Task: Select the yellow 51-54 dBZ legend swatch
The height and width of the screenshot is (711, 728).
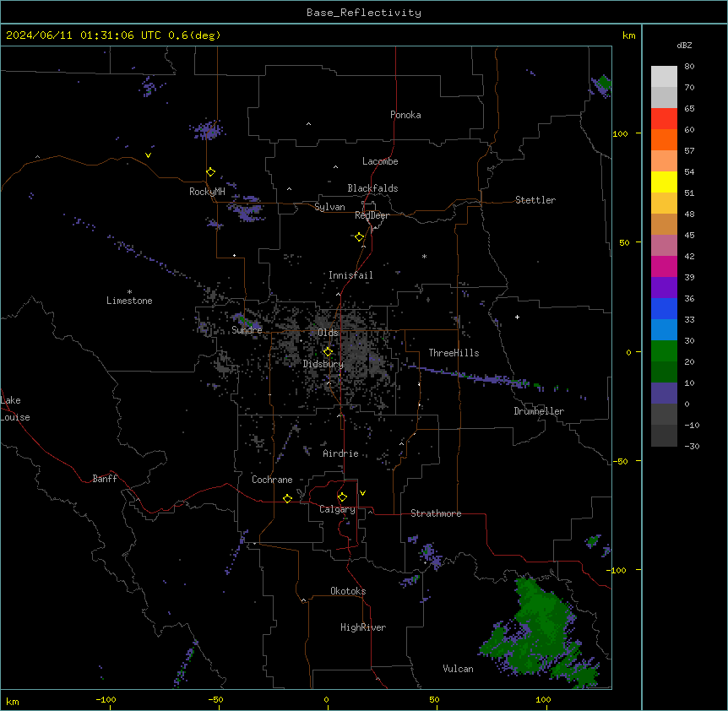Action: (664, 182)
